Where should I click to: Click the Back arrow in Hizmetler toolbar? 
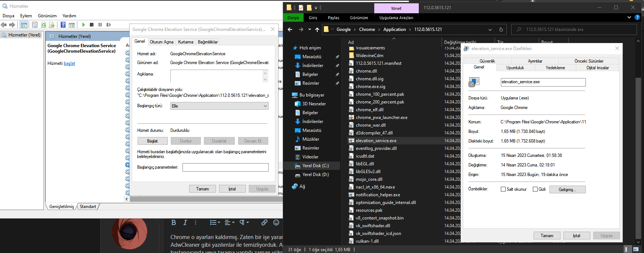click(4, 25)
